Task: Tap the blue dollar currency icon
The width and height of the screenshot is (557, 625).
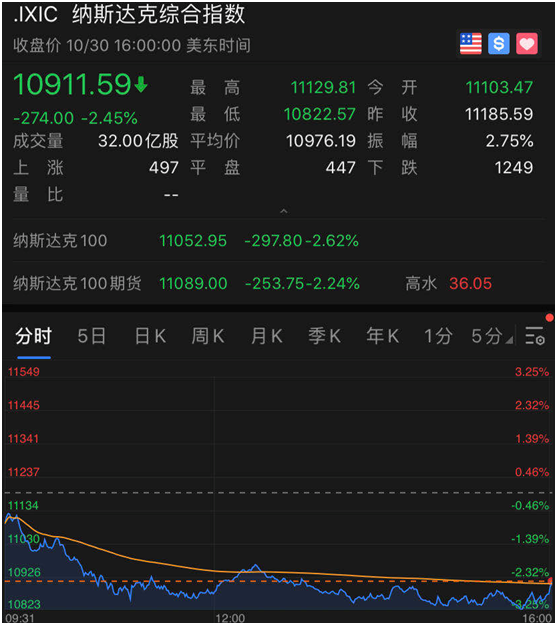Action: [499, 44]
